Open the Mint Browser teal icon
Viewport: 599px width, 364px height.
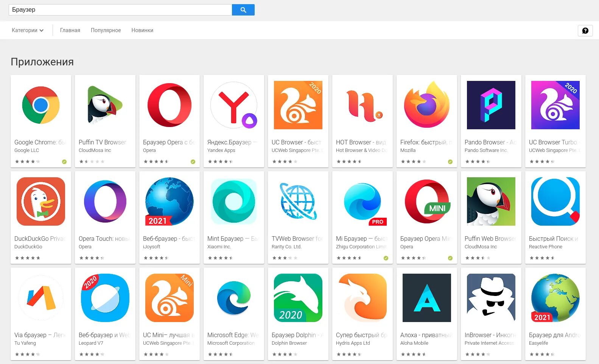(234, 201)
